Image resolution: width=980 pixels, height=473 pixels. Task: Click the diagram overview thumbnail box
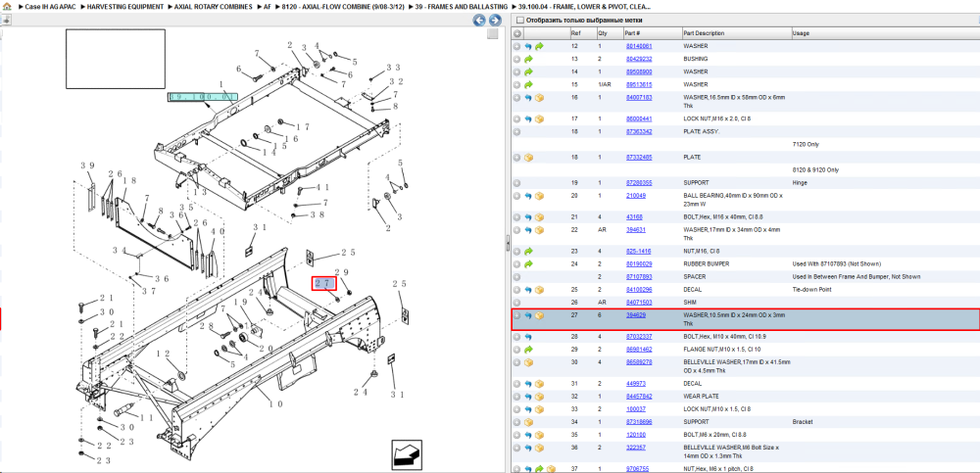click(x=116, y=59)
